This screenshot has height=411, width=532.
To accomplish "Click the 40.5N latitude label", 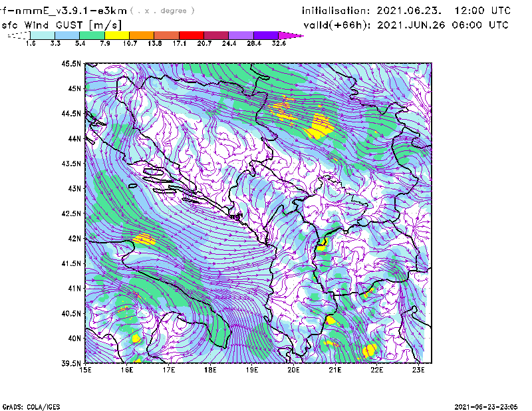I will pos(71,314).
